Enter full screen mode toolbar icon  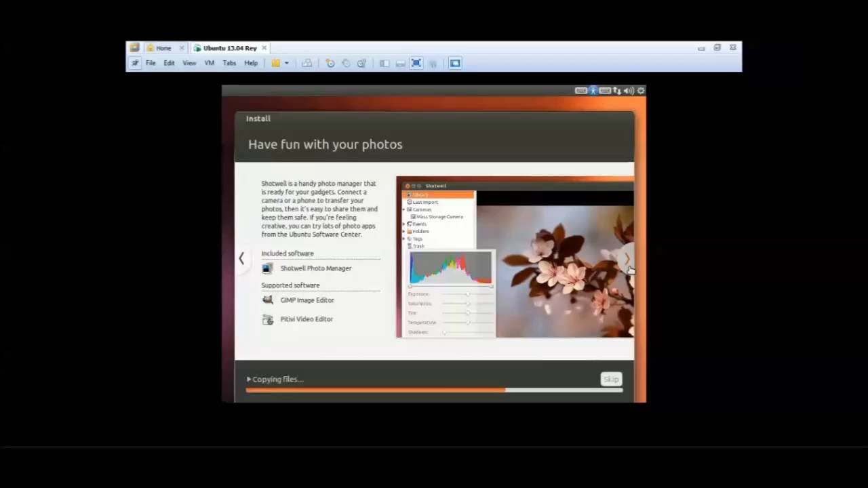point(416,63)
